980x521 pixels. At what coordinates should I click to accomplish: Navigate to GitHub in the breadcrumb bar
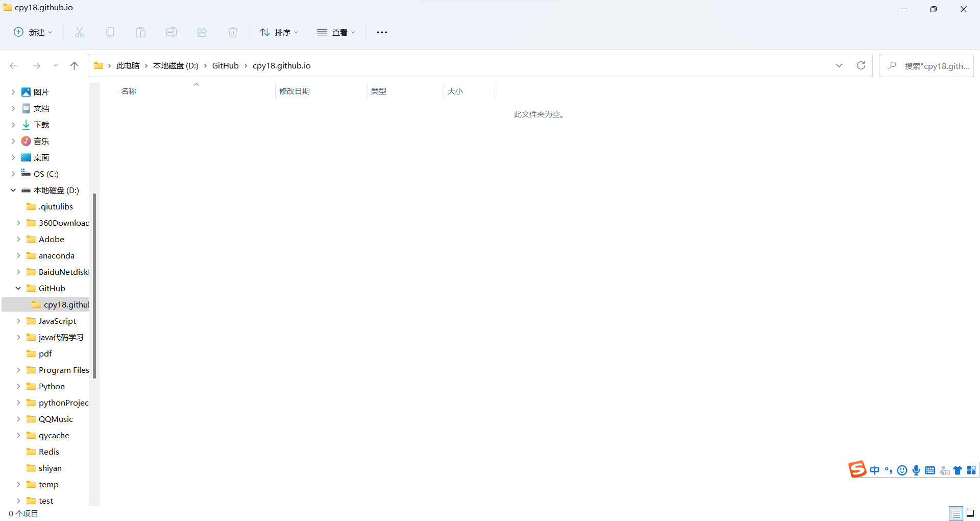click(225, 65)
